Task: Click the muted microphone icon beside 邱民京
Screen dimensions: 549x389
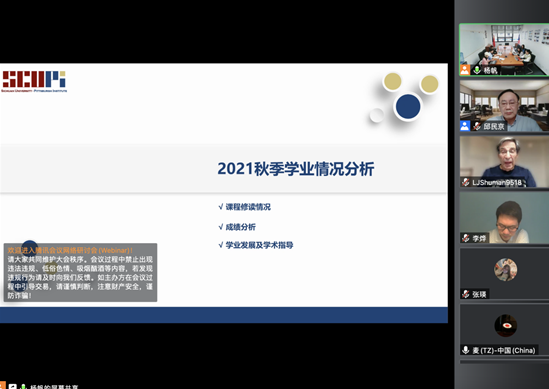Action: point(477,126)
